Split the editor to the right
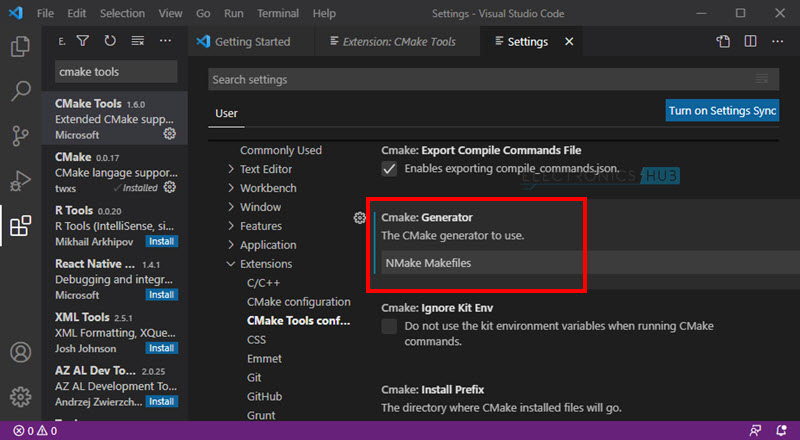The height and width of the screenshot is (440, 800). (x=750, y=42)
